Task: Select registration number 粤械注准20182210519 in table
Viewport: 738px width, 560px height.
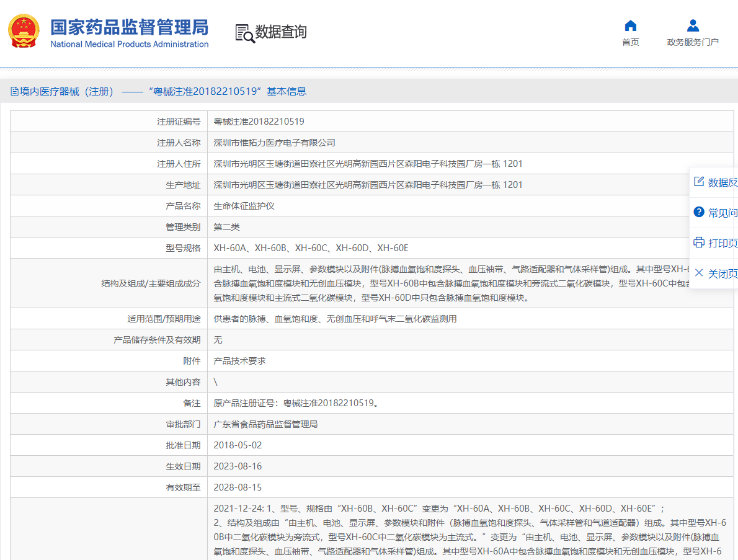Action: [259, 122]
